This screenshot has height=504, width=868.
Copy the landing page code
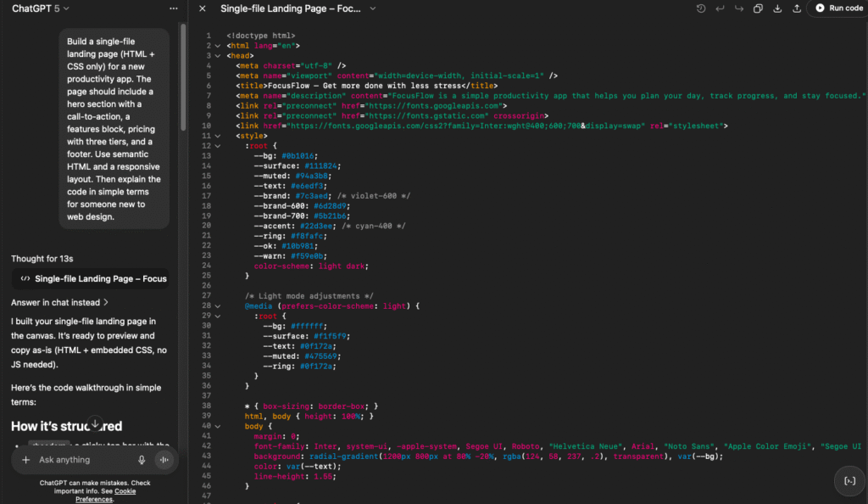click(758, 8)
